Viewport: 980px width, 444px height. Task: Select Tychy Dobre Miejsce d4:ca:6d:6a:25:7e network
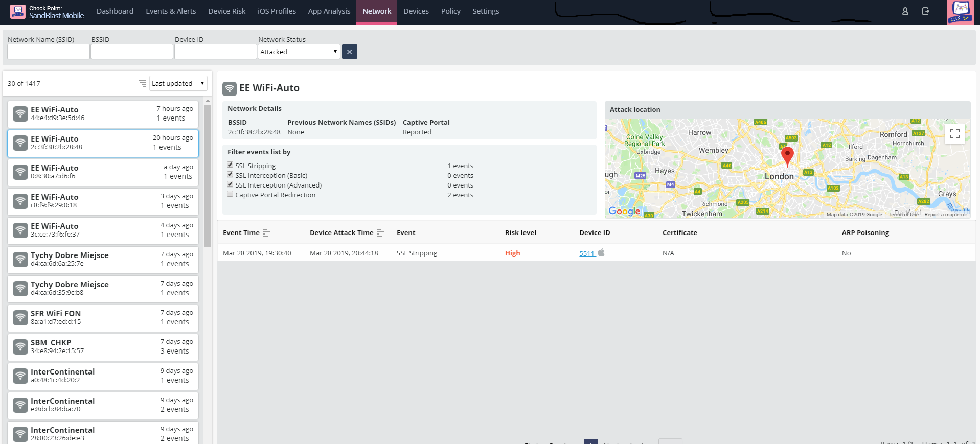103,260
